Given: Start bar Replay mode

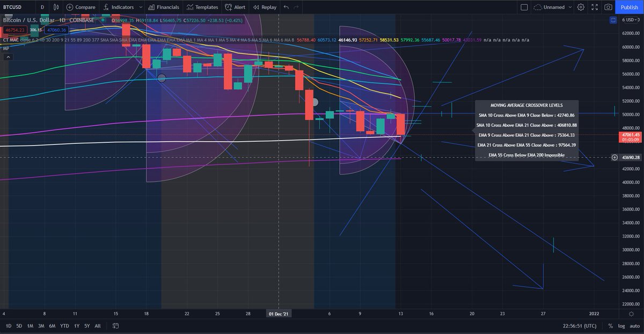Looking at the screenshot, I should click(264, 7).
